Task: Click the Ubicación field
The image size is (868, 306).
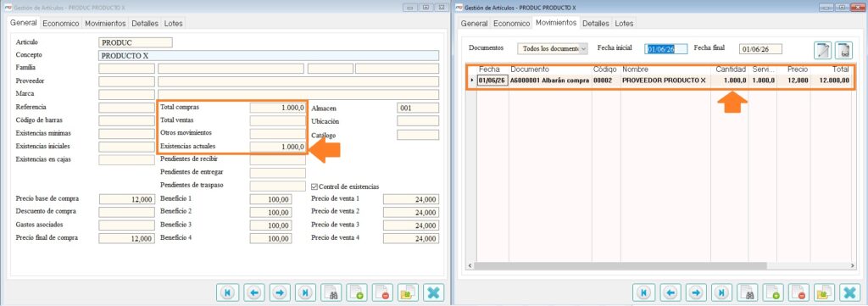Action: coord(418,120)
